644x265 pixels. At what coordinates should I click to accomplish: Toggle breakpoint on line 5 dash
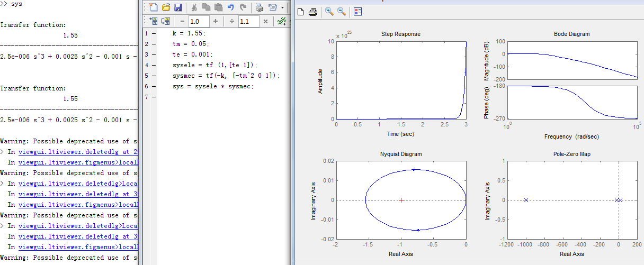154,76
